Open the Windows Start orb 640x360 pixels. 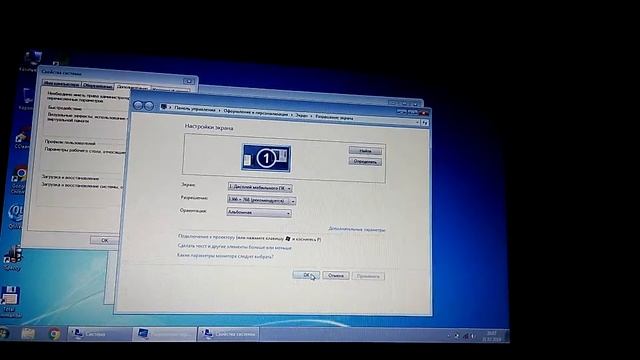tap(5, 333)
